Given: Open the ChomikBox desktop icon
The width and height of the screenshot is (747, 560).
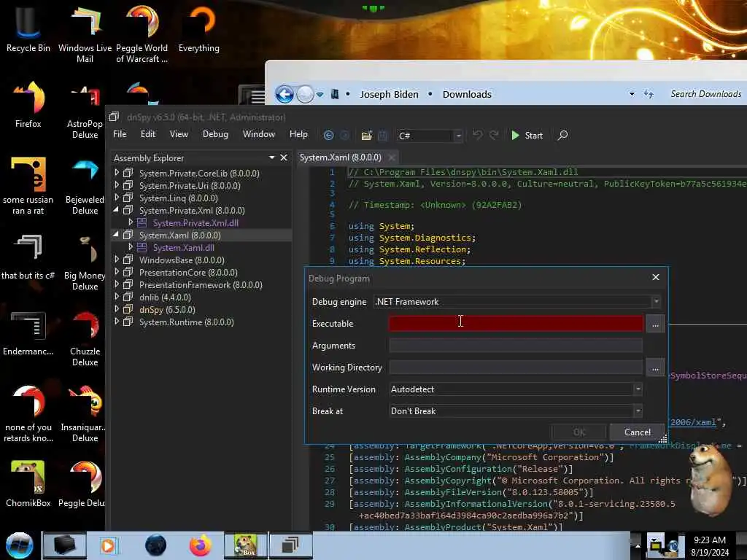Looking at the screenshot, I should click(28, 484).
